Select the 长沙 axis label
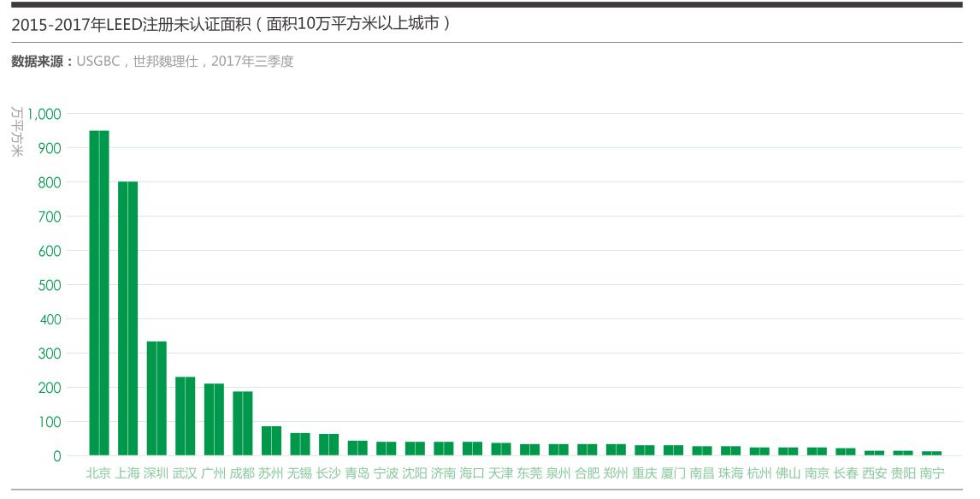 [328, 473]
